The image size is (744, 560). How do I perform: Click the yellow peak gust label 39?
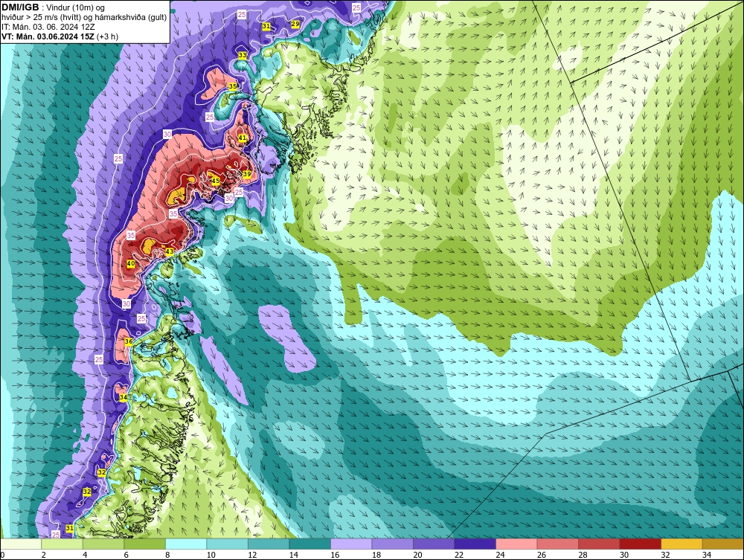(x=247, y=174)
